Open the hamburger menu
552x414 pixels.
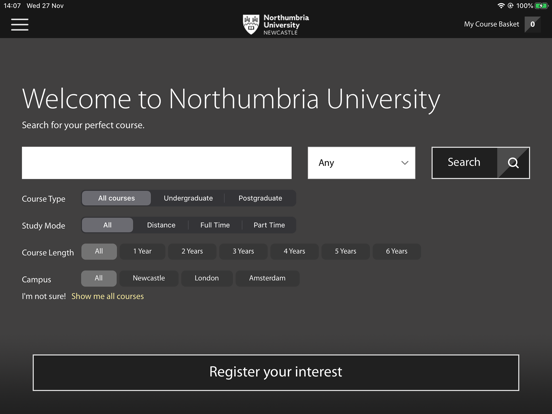click(20, 25)
